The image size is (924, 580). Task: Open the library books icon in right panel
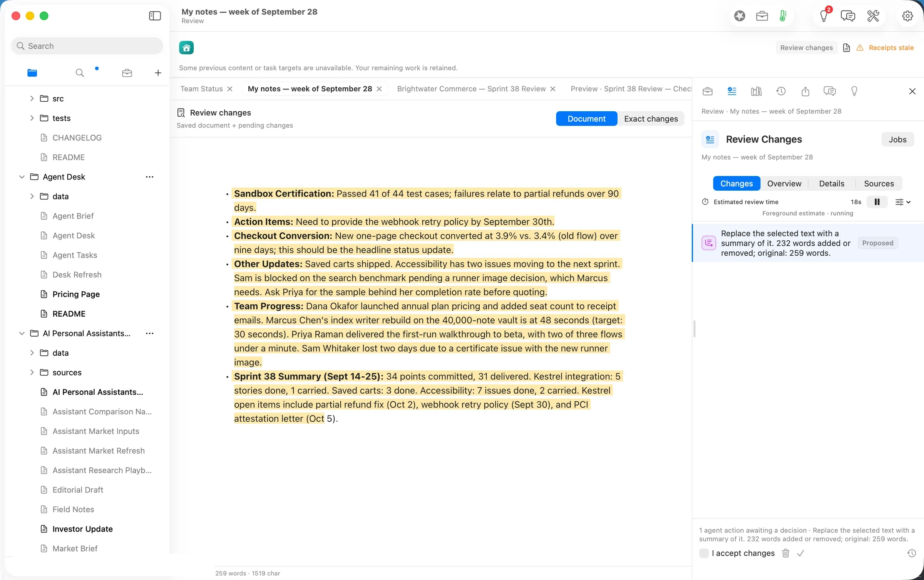coord(757,91)
